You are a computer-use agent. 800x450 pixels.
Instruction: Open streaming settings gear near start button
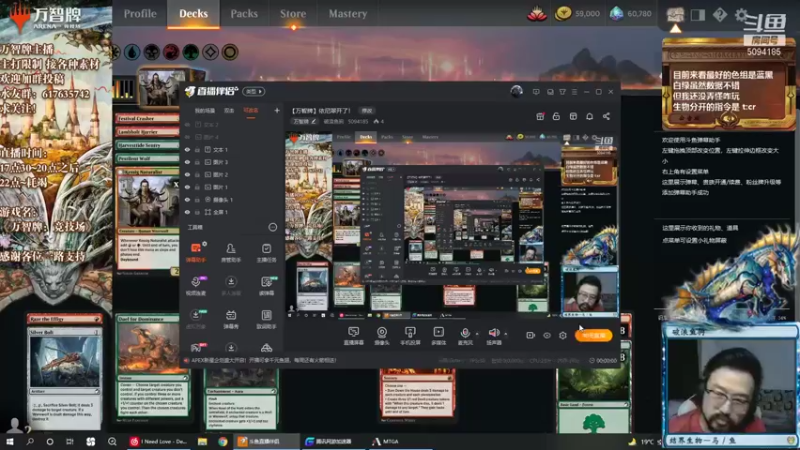pyautogui.click(x=563, y=335)
